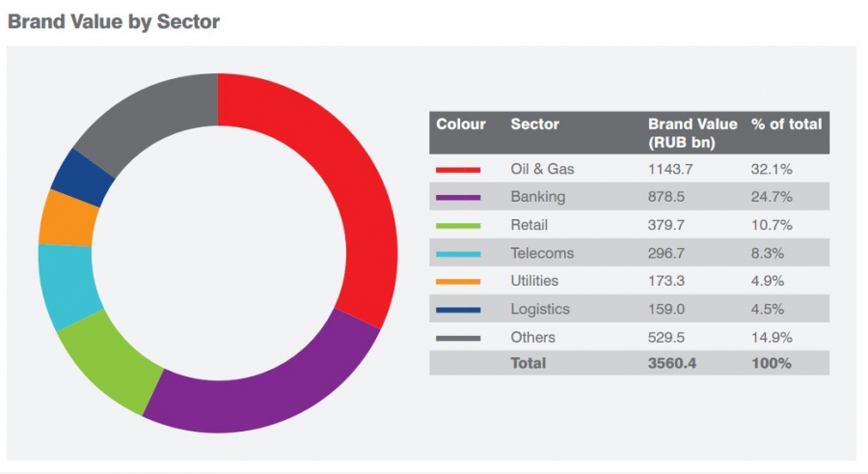Click the cyan Telecoms donut segment
The image size is (868, 474).
coord(68,285)
